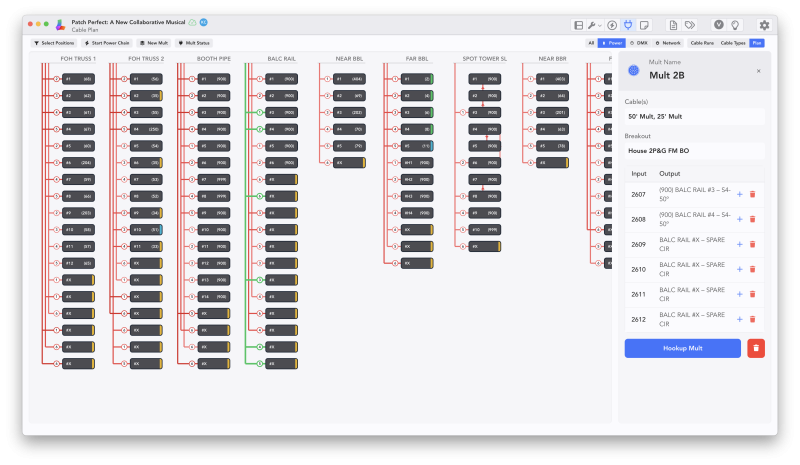Click the Cable(s) field 50' Mult, 25' Mult
800x465 pixels.
694,116
